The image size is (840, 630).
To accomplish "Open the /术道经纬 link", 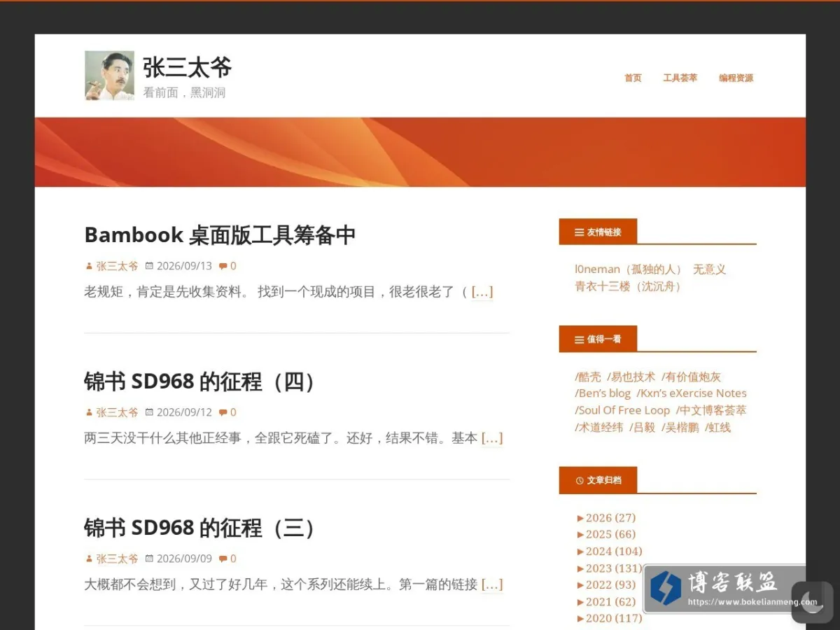I will coord(599,427).
